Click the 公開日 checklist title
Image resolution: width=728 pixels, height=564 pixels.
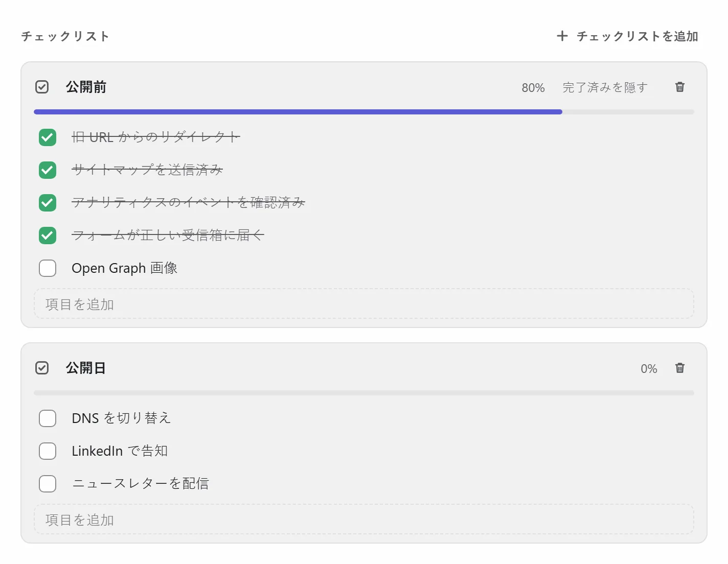click(85, 368)
